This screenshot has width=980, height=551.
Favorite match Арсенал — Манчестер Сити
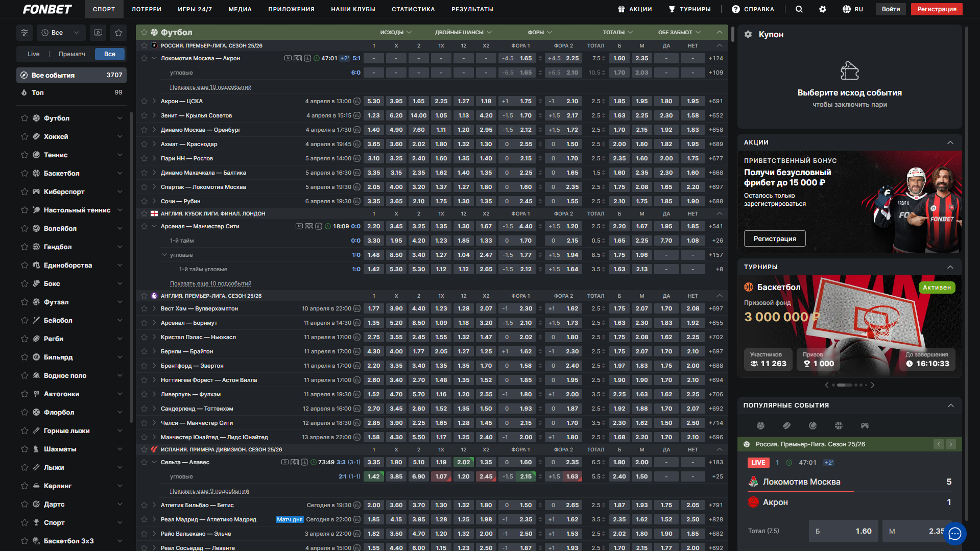click(145, 226)
